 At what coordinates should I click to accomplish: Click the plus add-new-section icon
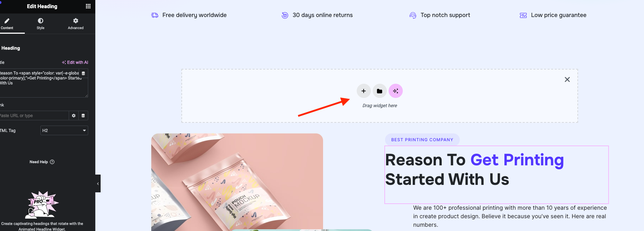(x=363, y=91)
